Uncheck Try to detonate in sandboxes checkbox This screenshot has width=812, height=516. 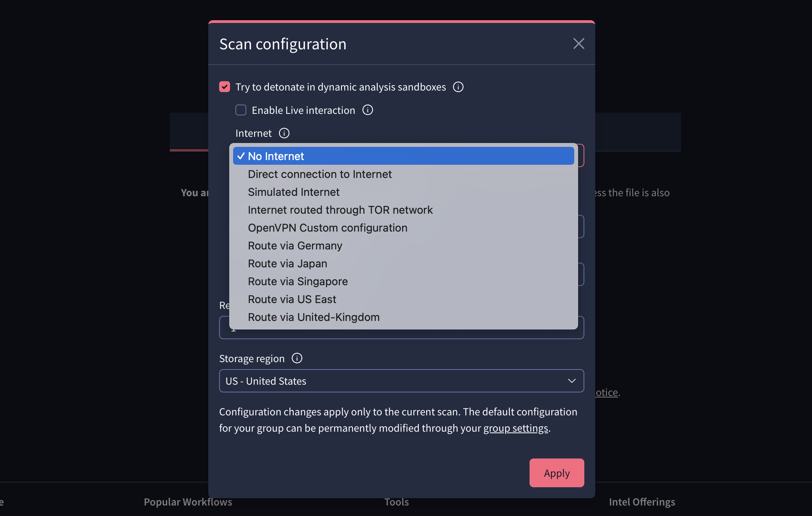225,87
